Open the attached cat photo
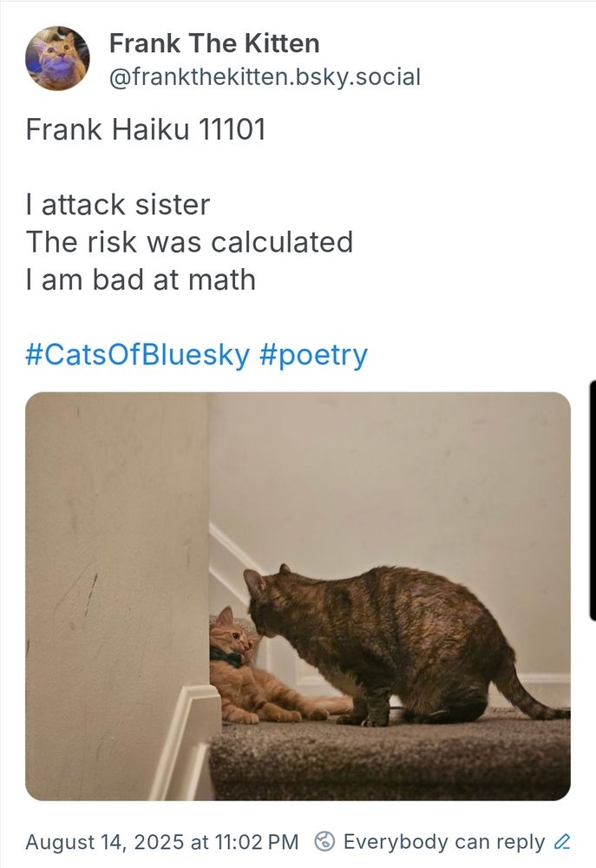Screen dimensions: 596x868 pos(298,595)
